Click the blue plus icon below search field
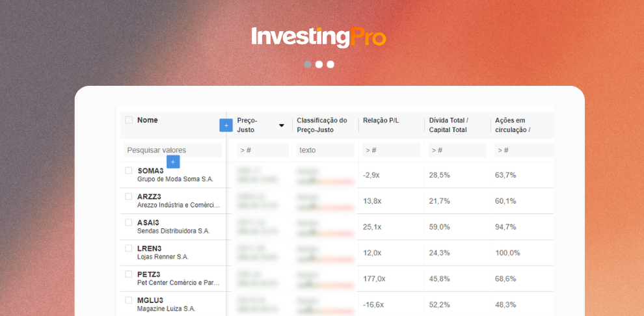 173,162
